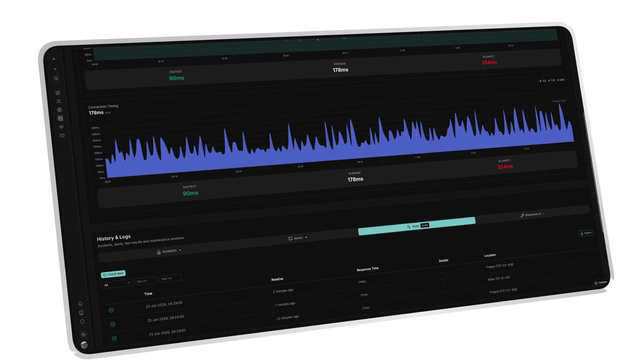This screenshot has width=644, height=362.
Task: Open notifications bell in sidebar bottom
Action: [80, 304]
